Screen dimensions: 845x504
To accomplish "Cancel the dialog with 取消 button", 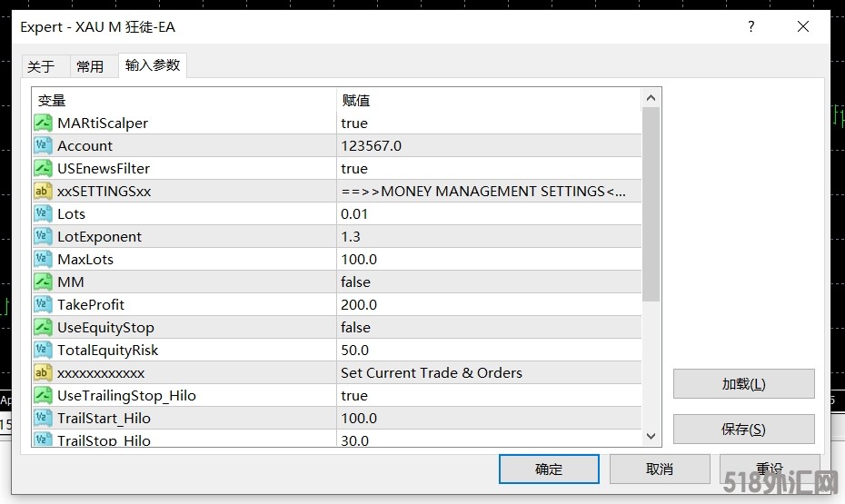I will click(x=659, y=469).
